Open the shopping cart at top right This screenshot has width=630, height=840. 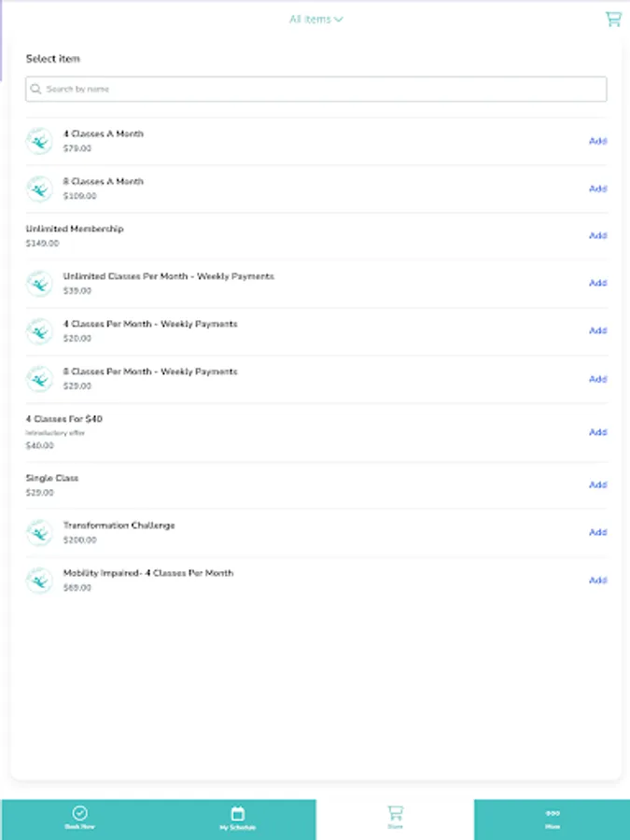tap(613, 19)
